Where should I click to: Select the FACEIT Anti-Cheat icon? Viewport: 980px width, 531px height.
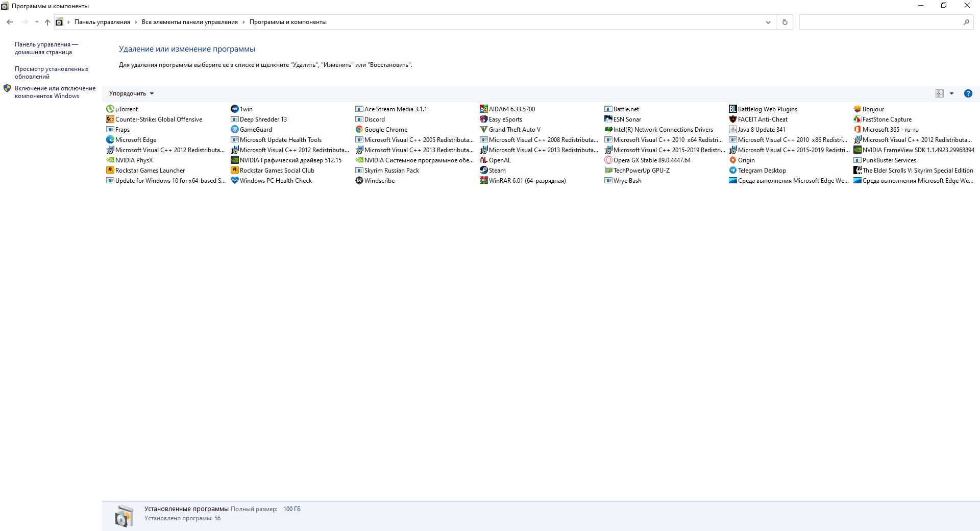click(732, 119)
